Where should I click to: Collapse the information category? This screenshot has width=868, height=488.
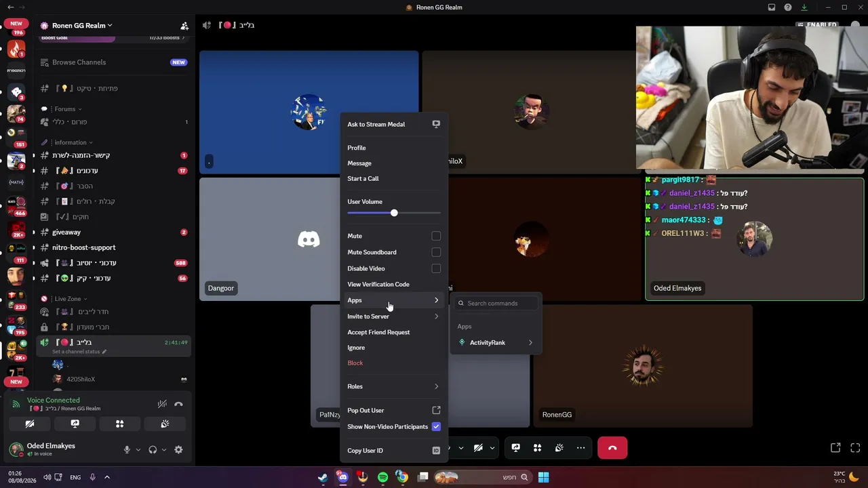coord(71,142)
